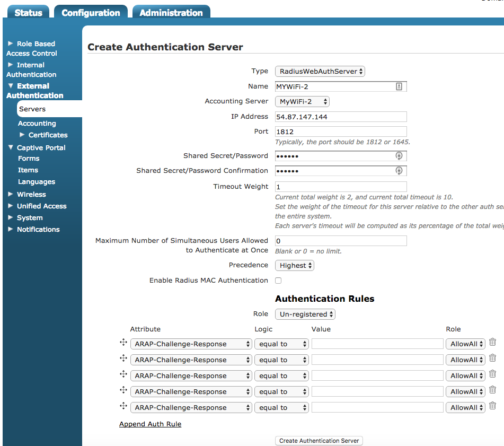Switch to the Status tab
This screenshot has width=504, height=446.
click(x=28, y=12)
